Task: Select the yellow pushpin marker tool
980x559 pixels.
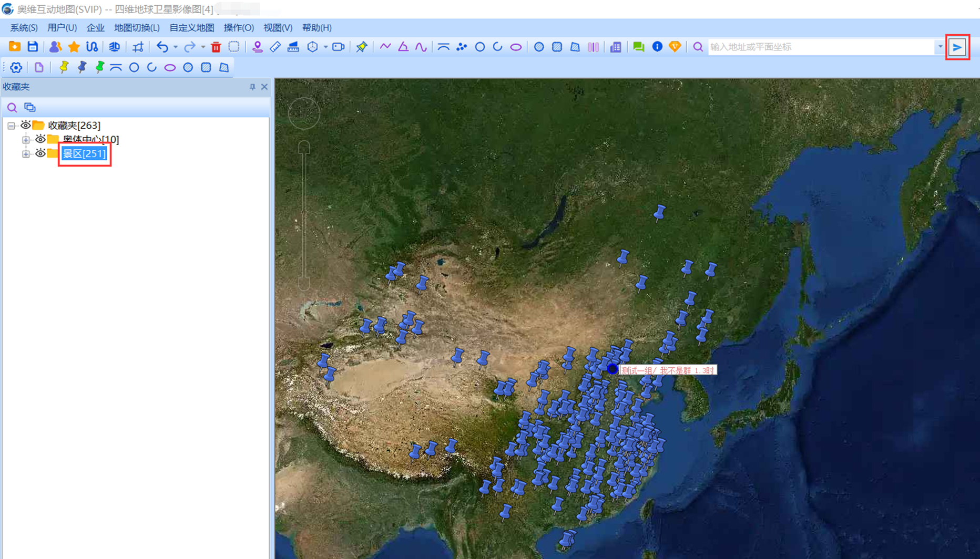Action: click(x=64, y=67)
